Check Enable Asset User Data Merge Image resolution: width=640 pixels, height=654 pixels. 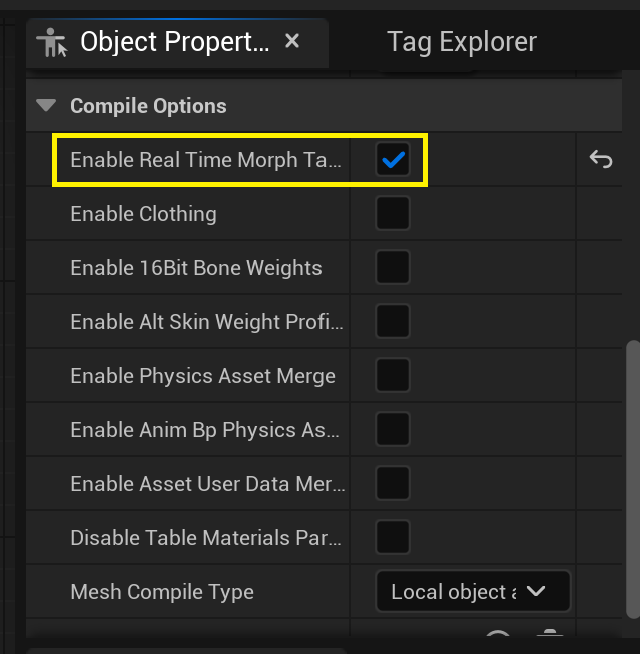coord(393,483)
